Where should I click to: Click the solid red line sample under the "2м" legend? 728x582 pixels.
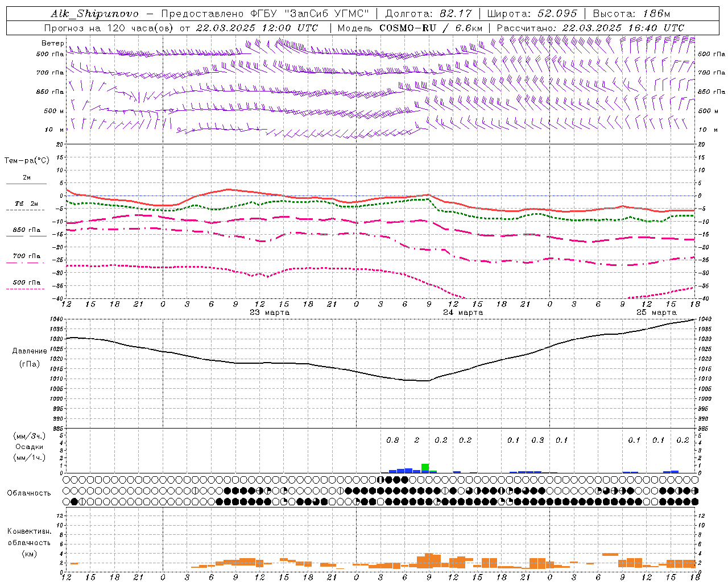pyautogui.click(x=26, y=184)
